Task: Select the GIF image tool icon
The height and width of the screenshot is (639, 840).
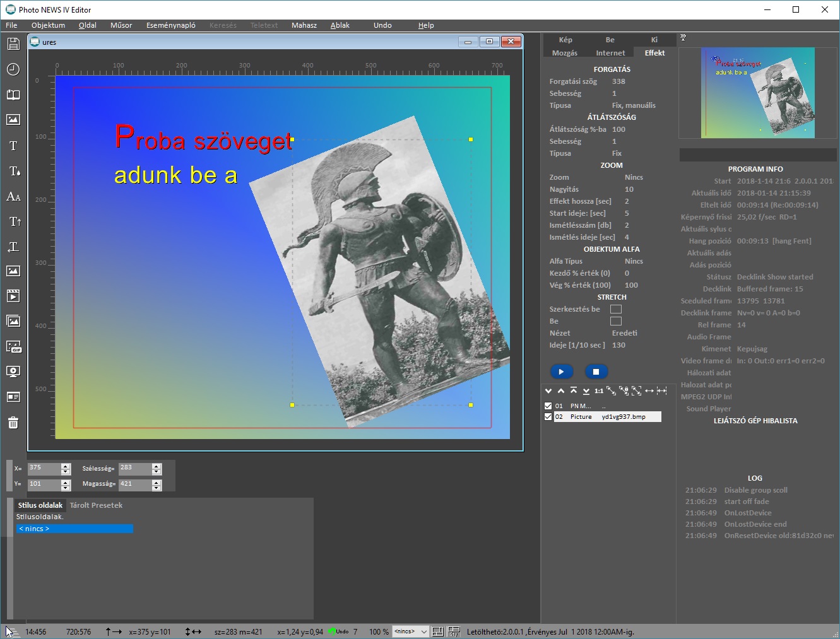Action: (13, 347)
